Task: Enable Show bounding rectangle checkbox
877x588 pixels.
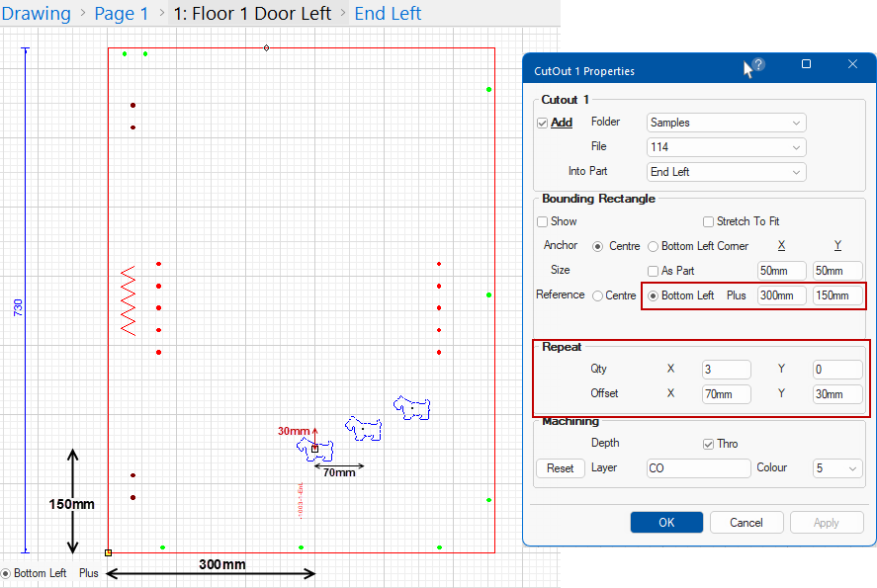Action: click(542, 222)
